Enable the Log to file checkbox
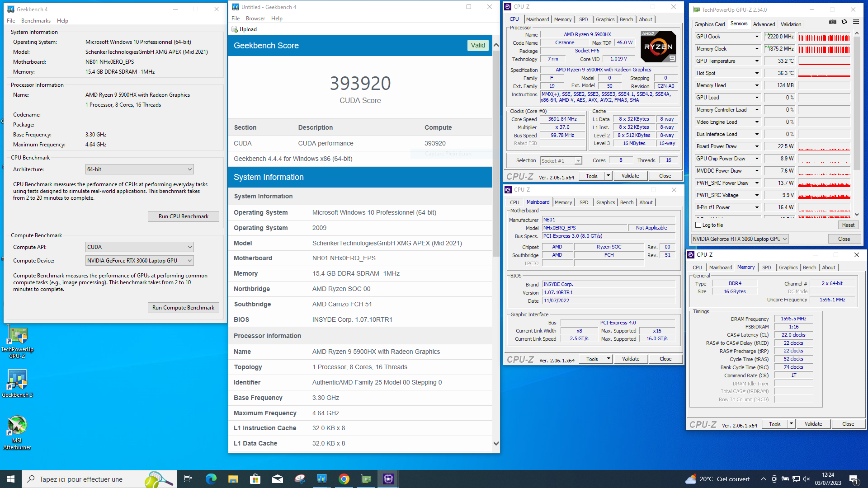This screenshot has width=868, height=488. click(698, 225)
